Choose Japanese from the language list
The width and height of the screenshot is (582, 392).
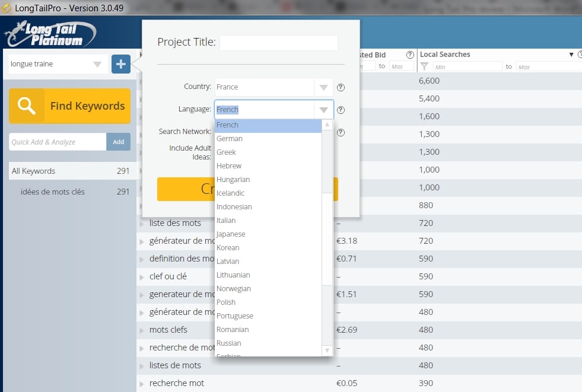pyautogui.click(x=268, y=234)
